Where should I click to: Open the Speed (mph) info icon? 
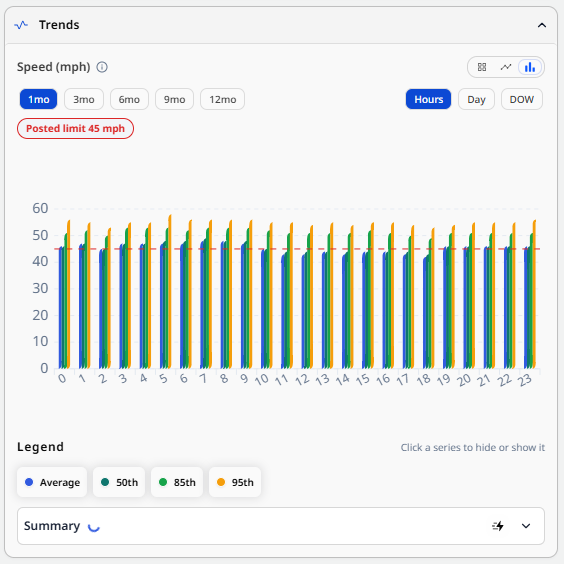(x=102, y=67)
